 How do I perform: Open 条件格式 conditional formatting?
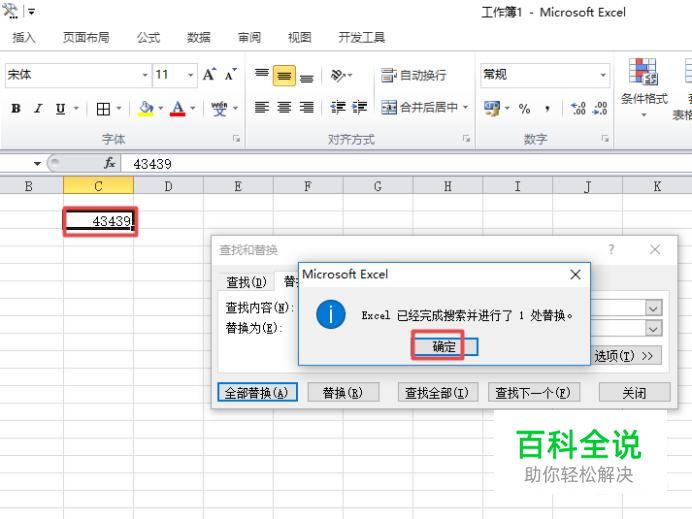point(644,87)
